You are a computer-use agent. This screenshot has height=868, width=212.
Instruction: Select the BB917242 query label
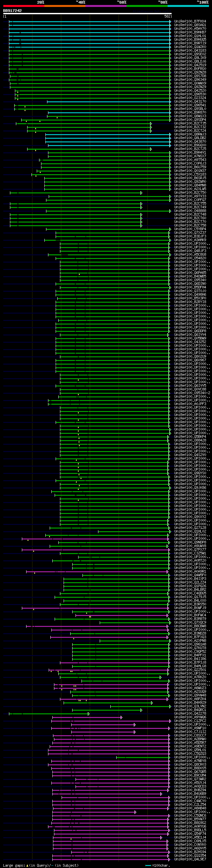pos(13,11)
